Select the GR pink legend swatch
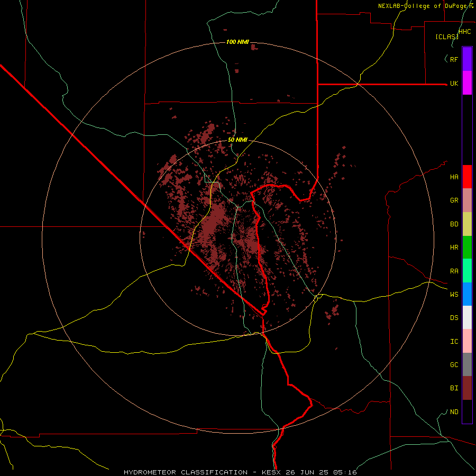 coord(467,200)
